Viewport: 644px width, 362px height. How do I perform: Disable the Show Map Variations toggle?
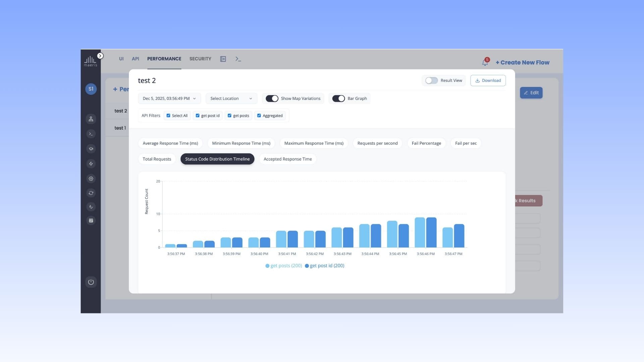[272, 98]
